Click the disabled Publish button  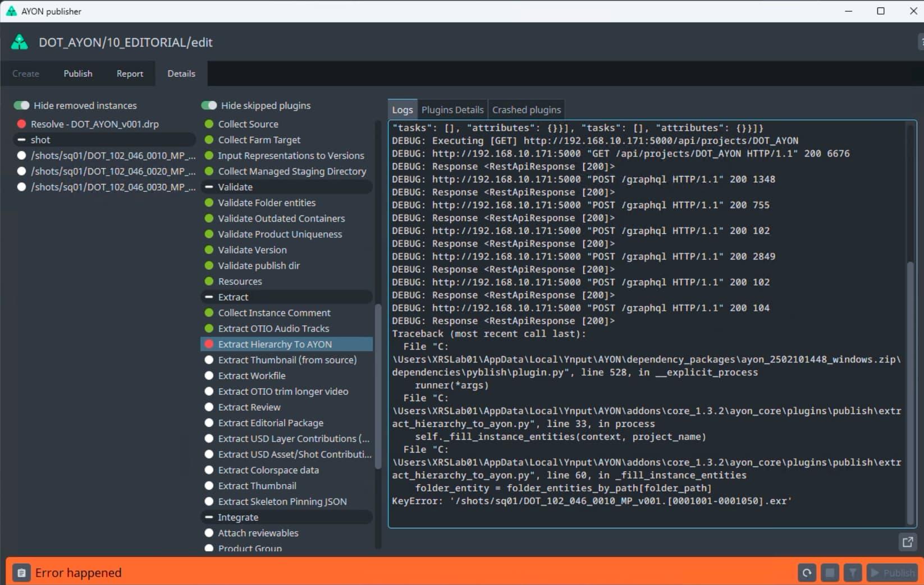click(x=892, y=573)
